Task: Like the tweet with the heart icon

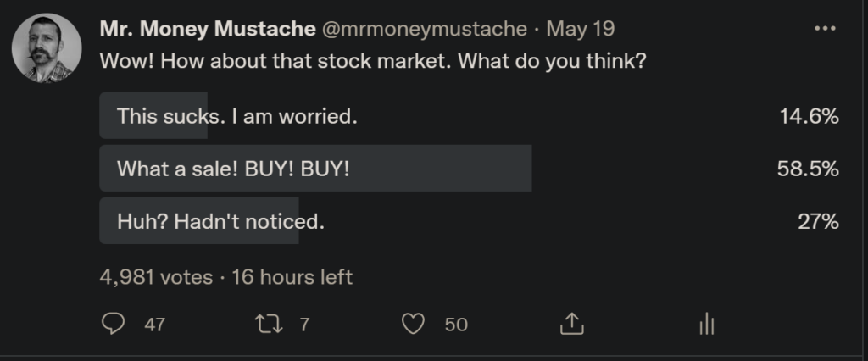Action: (413, 324)
